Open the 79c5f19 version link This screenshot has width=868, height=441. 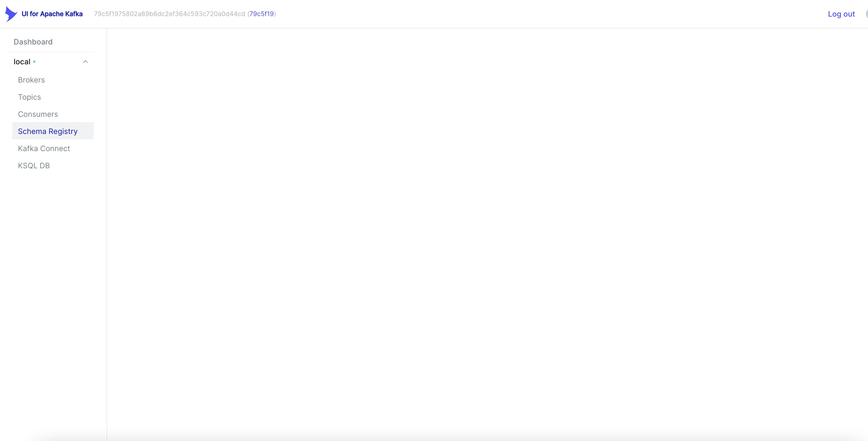click(x=261, y=14)
